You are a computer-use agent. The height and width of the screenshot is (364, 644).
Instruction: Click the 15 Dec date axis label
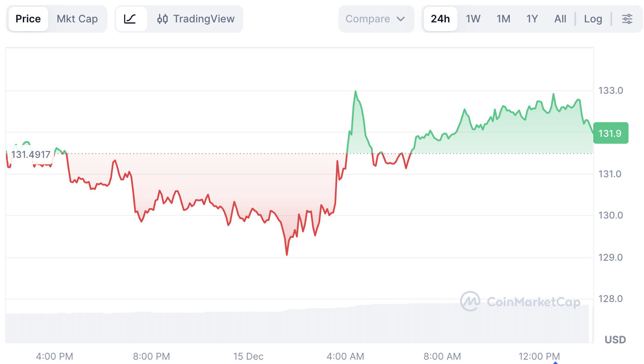click(x=248, y=356)
